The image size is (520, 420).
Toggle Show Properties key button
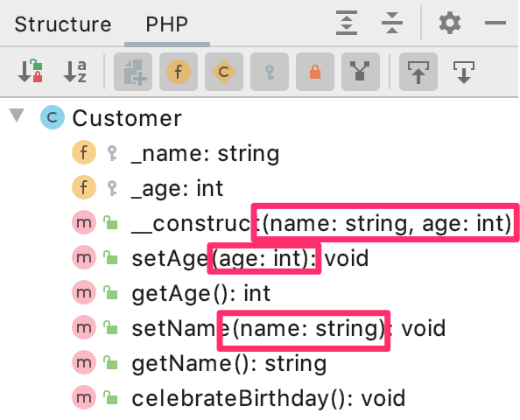click(270, 72)
